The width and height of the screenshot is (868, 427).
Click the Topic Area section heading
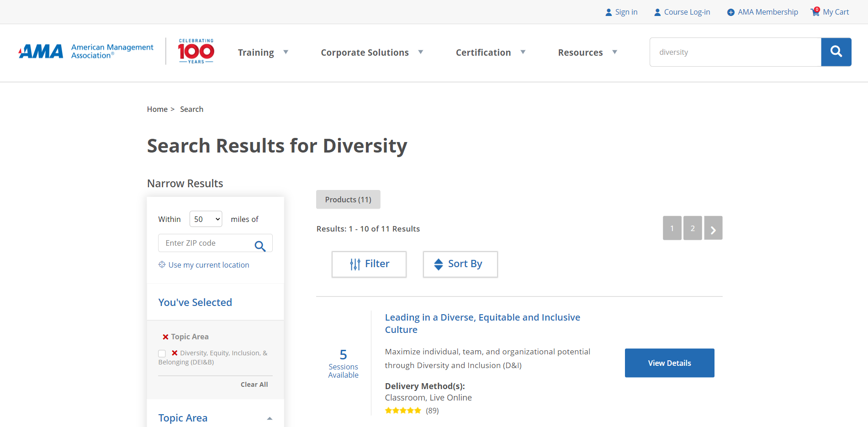(x=183, y=418)
